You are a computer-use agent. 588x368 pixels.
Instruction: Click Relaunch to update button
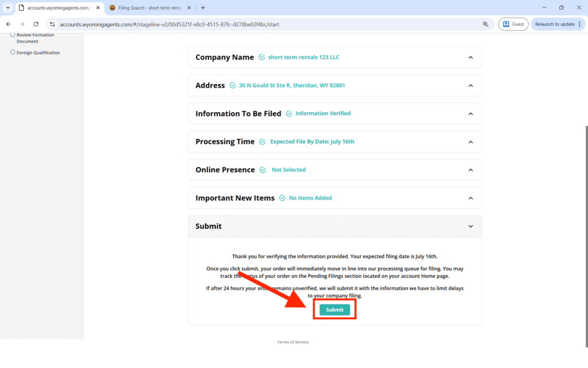point(555,24)
